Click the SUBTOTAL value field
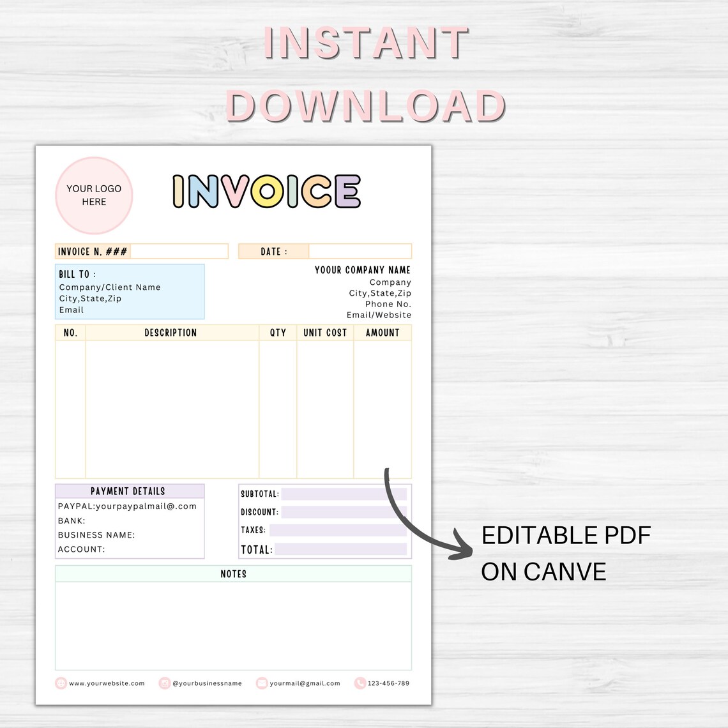Image resolution: width=728 pixels, height=728 pixels. click(x=345, y=494)
